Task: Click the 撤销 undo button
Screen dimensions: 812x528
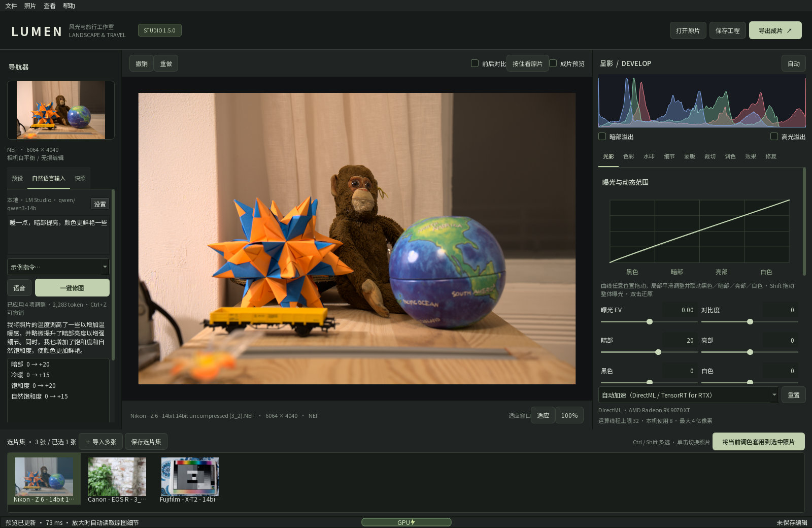Action: 142,63
